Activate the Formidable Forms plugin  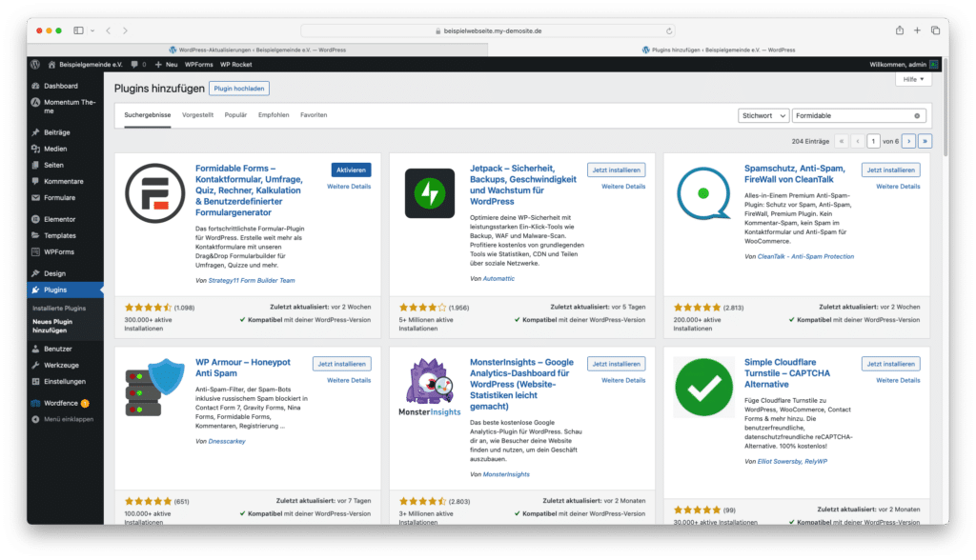point(351,170)
